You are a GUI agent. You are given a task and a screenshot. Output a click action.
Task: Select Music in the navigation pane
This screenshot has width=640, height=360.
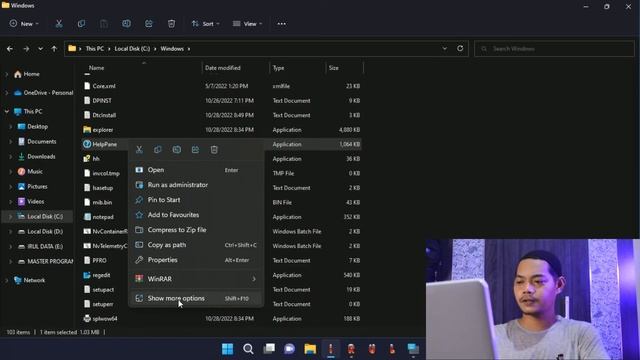[35, 172]
